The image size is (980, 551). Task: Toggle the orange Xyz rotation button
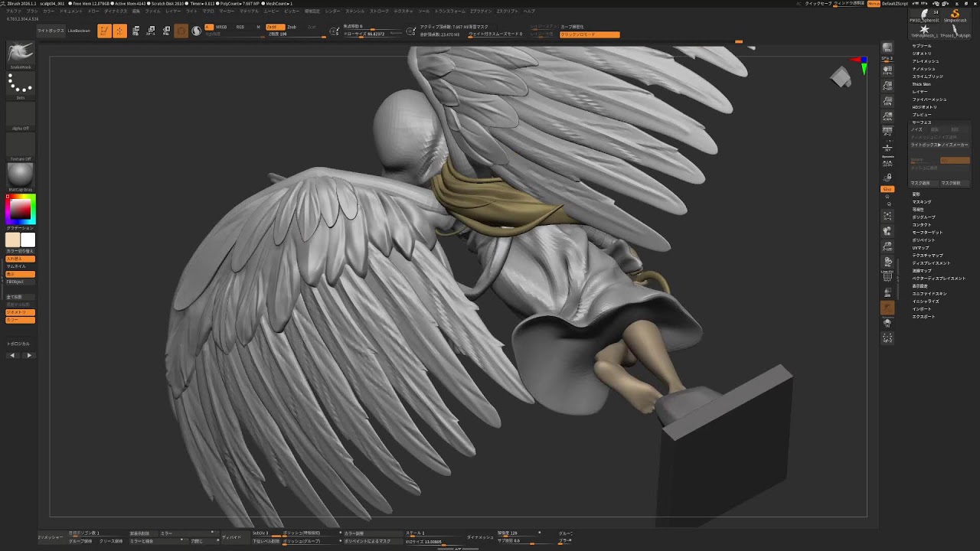(887, 189)
